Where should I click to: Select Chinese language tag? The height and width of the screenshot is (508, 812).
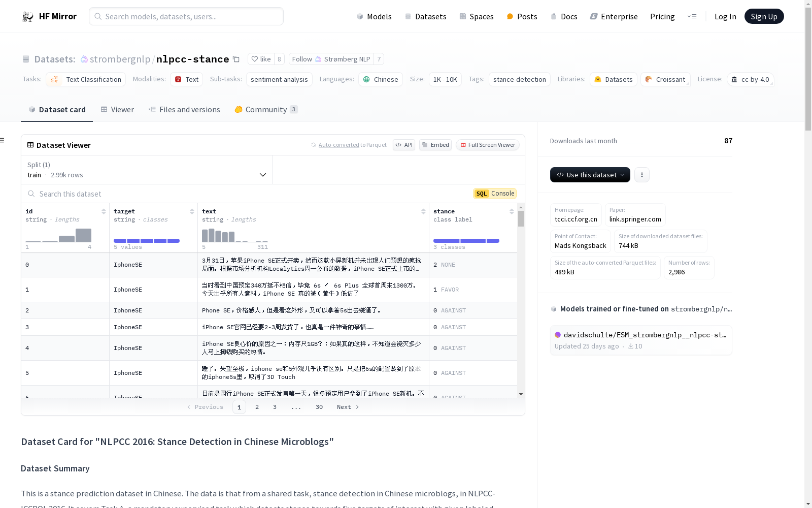pyautogui.click(x=381, y=79)
